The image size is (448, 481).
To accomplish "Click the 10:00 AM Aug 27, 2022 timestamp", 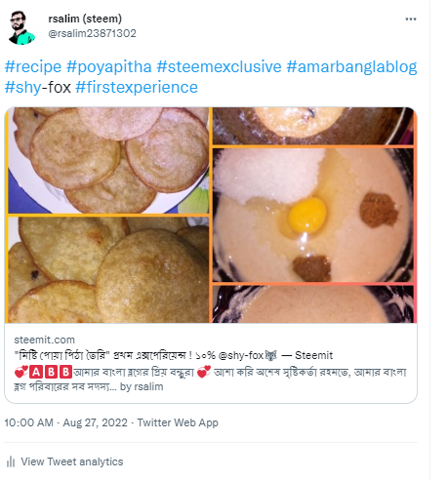I will pyautogui.click(x=65, y=422).
